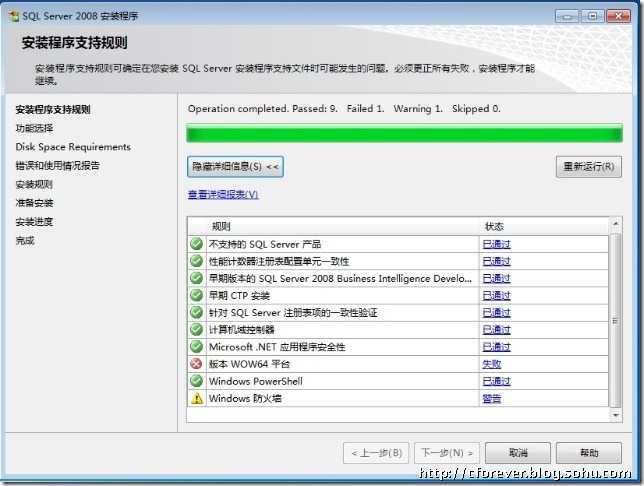Click the yellow warning icon for Windows 防火墙
This screenshot has height=486, width=644.
click(x=197, y=398)
